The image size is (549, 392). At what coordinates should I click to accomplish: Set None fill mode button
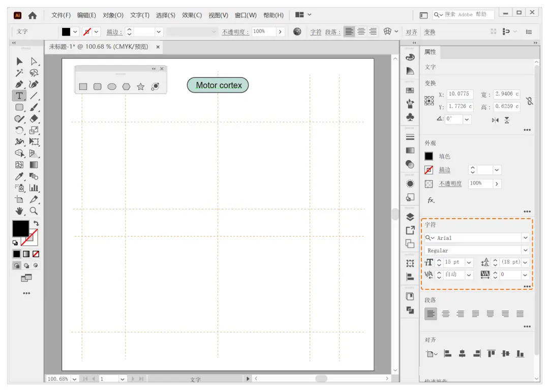36,254
